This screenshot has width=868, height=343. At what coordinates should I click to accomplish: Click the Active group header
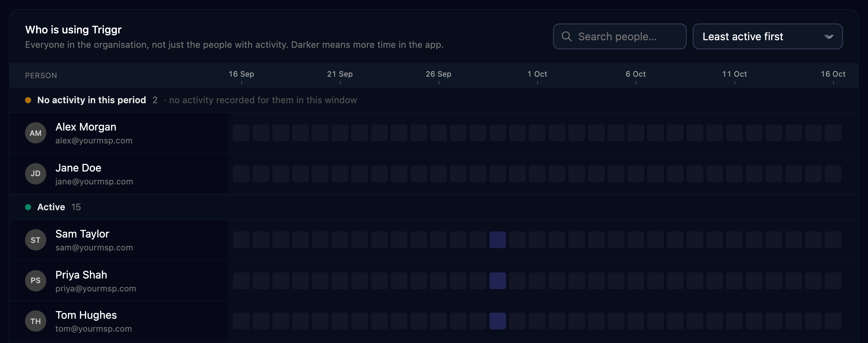tap(51, 207)
